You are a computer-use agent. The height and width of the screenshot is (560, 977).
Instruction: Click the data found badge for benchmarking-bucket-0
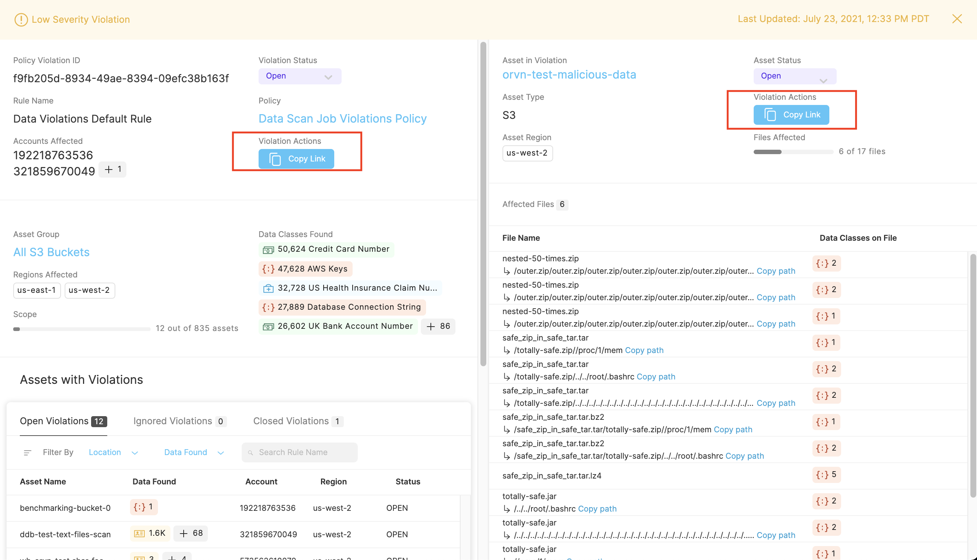pyautogui.click(x=144, y=507)
